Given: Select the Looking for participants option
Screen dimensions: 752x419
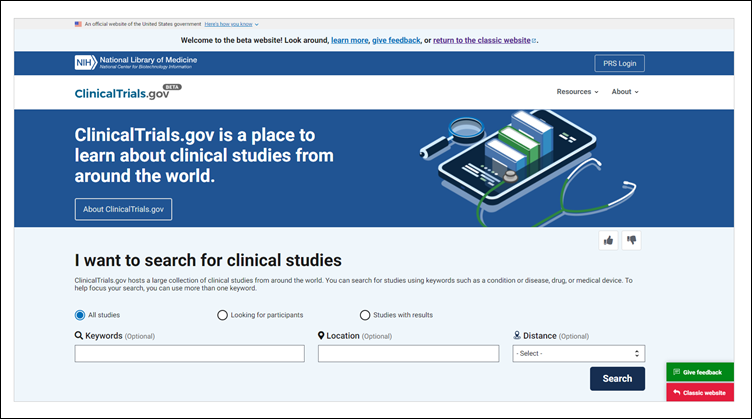Looking at the screenshot, I should (222, 315).
